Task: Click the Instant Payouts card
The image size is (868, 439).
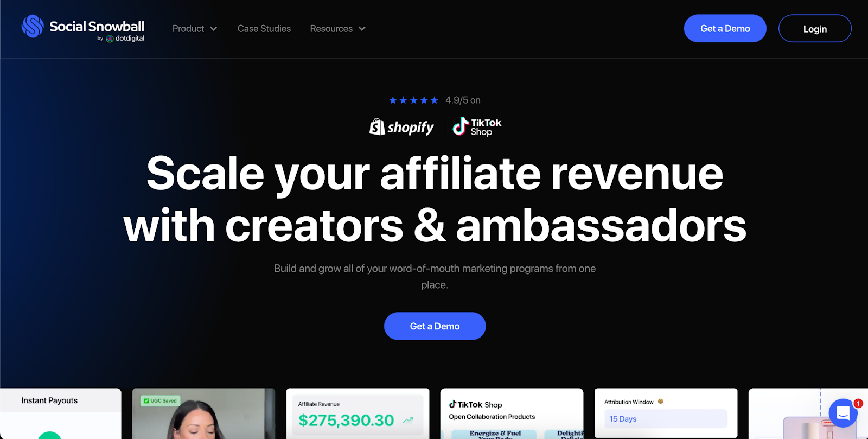Action: pos(61,413)
